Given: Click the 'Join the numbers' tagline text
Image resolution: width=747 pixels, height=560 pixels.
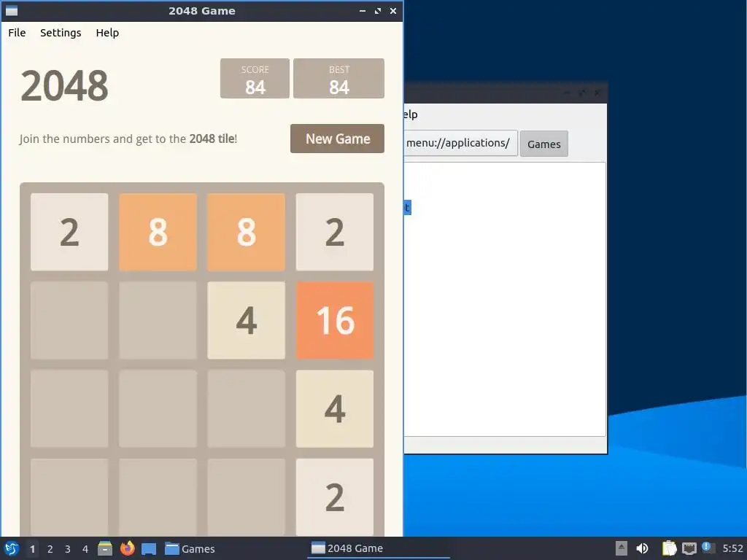Looking at the screenshot, I should tap(128, 139).
